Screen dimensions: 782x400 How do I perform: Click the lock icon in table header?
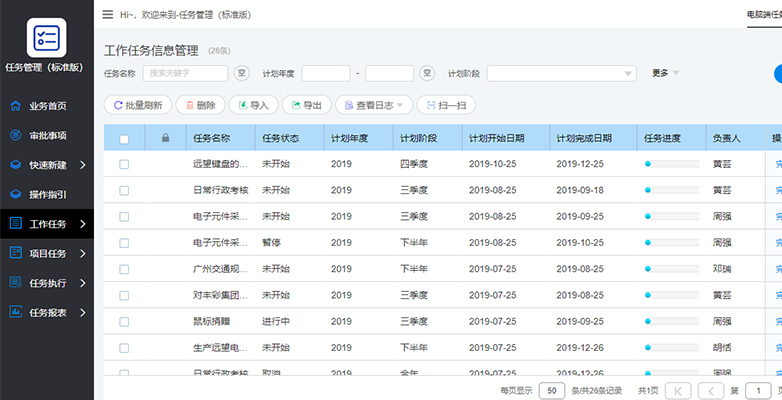tap(165, 138)
